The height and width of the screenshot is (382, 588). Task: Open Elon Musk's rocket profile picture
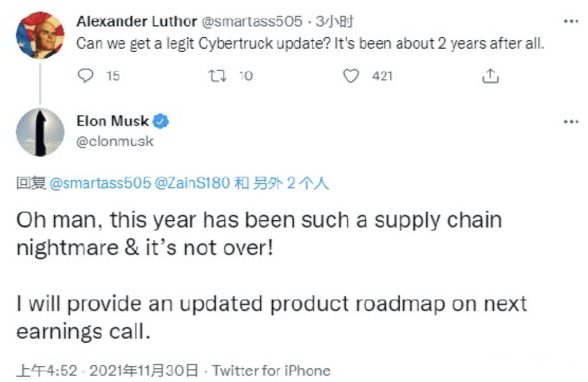coord(40,132)
